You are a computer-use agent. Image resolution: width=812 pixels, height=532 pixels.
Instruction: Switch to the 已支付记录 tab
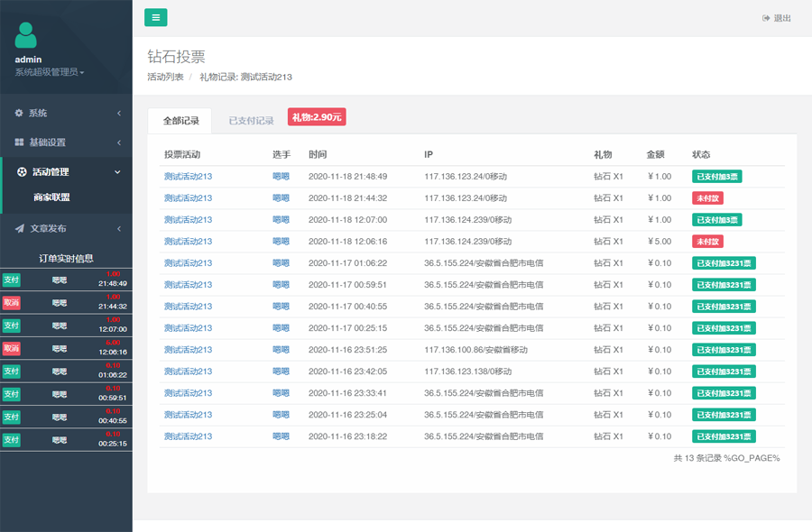point(251,121)
